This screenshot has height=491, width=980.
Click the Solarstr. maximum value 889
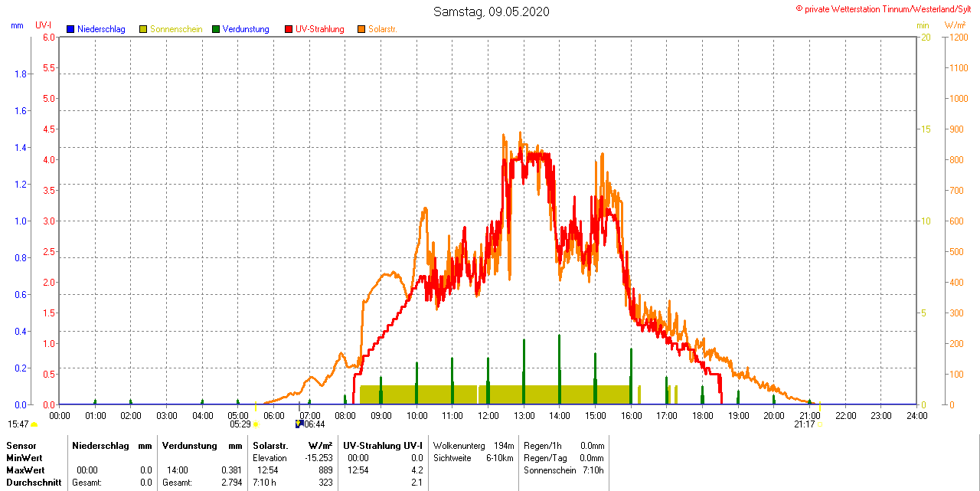coord(325,470)
